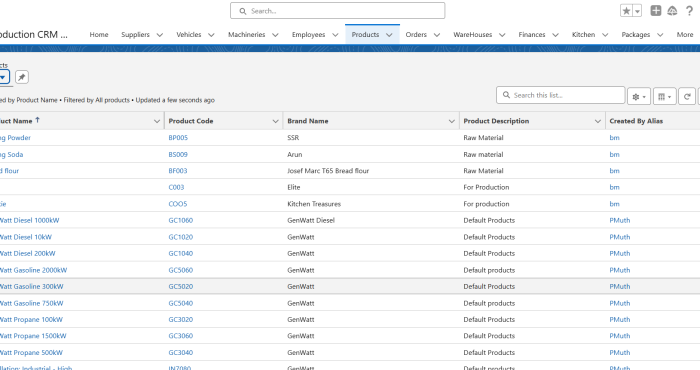
Task: Click the Favorites star icon
Action: coord(626,11)
